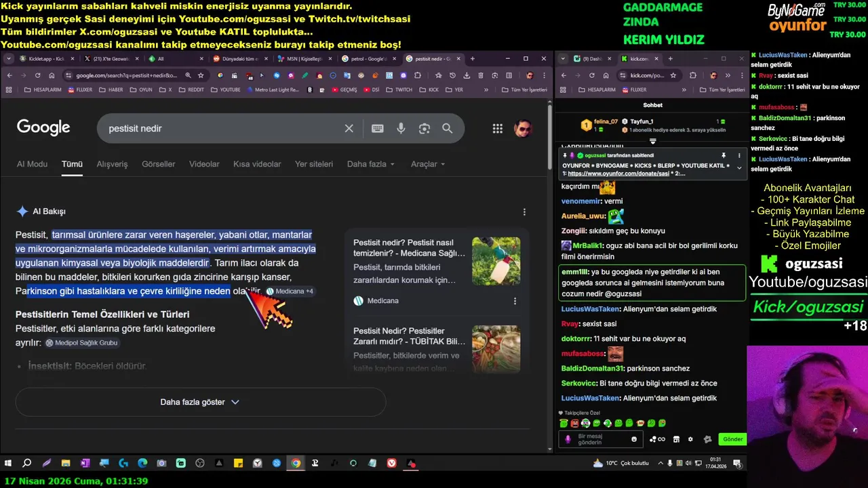868x488 pixels.
Task: Click the Bir mesaj gönderin chat input
Action: 600,439
